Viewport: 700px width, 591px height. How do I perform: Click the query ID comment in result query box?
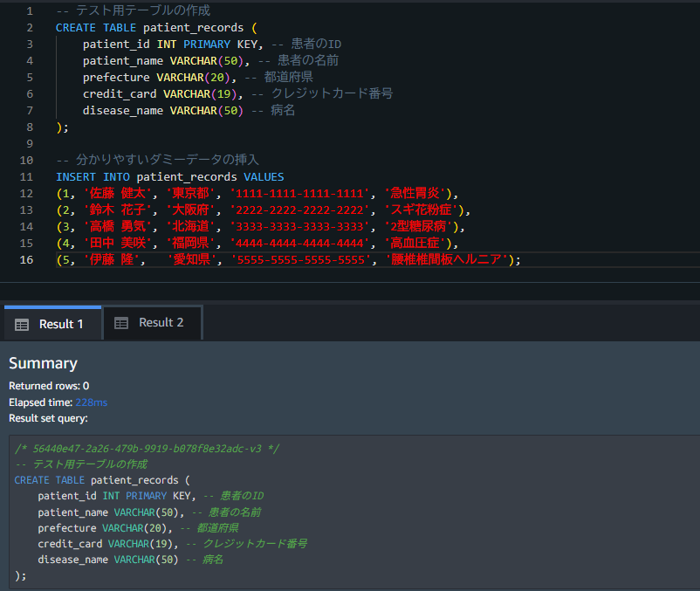[x=147, y=449]
